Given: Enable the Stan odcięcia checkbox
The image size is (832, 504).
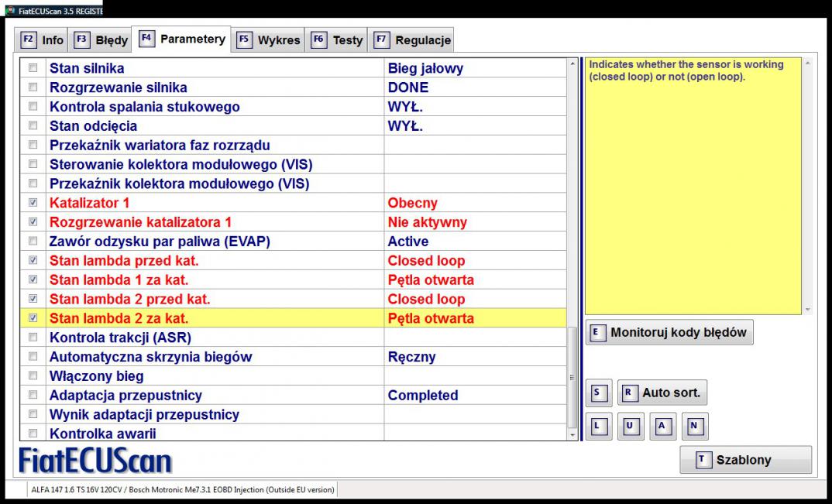Looking at the screenshot, I should (33, 125).
